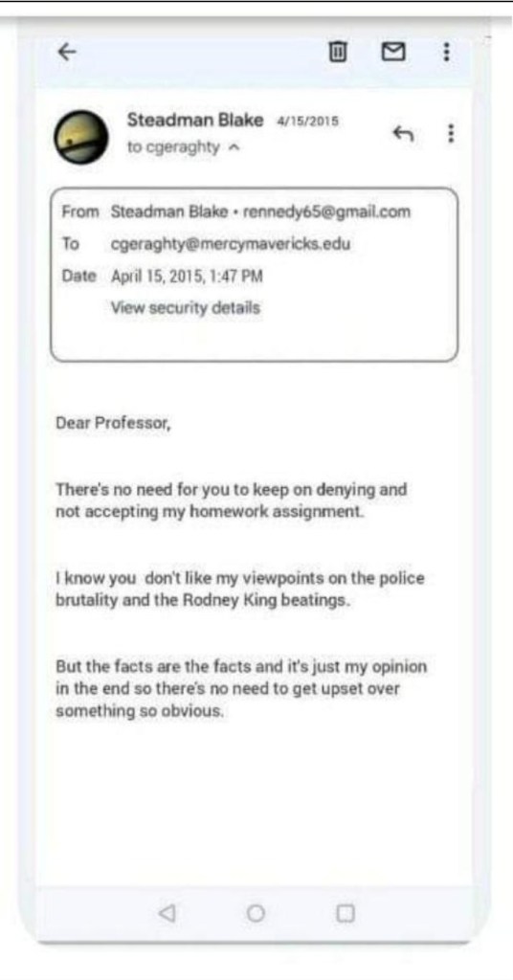Tap the cgeraghty@mercymavericks.edu recipient address
513x980 pixels.
231,244
